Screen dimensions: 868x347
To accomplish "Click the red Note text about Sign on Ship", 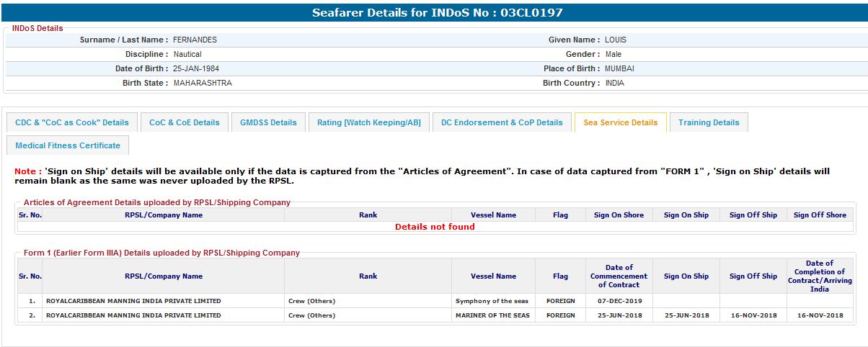I will click(x=422, y=176).
